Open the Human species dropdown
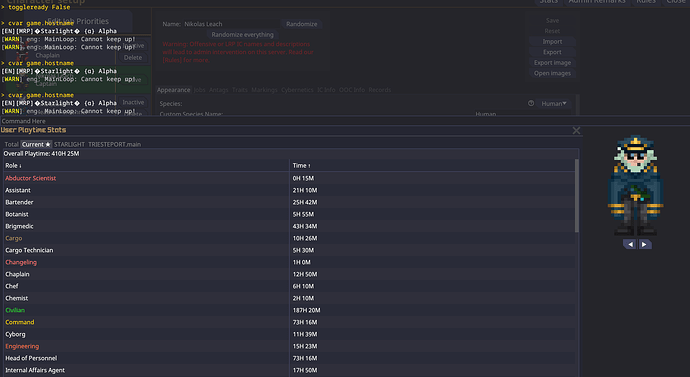Screen dimensions: 690x377 [554, 103]
